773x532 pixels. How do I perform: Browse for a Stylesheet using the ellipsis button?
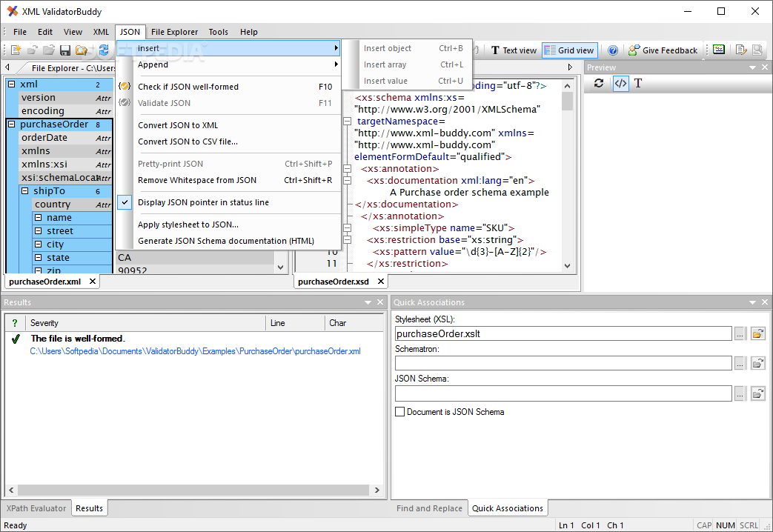740,334
